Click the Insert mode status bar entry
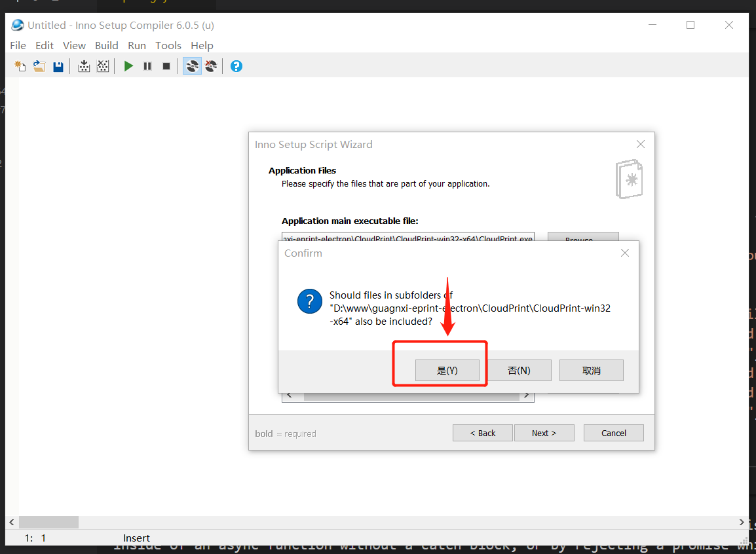The height and width of the screenshot is (554, 756). coord(136,538)
